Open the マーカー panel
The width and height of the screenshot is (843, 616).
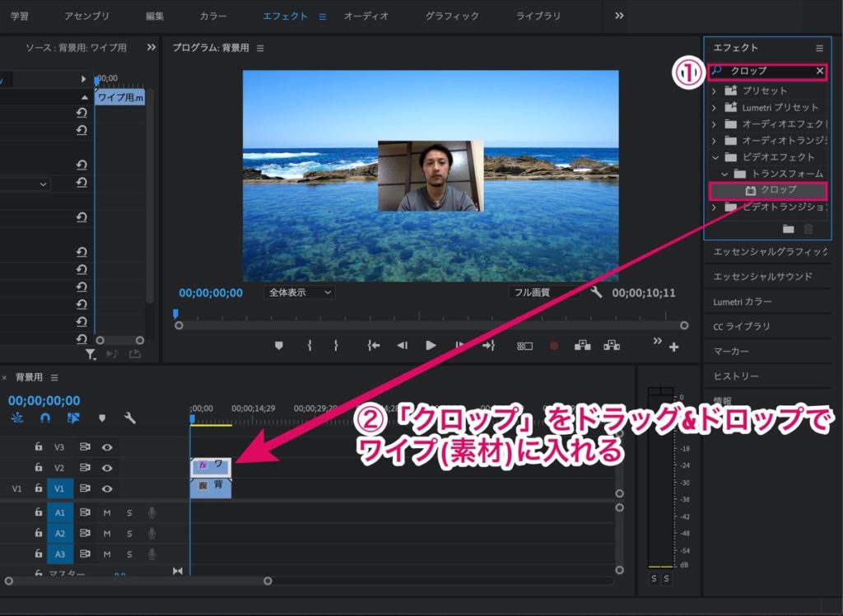(x=731, y=352)
